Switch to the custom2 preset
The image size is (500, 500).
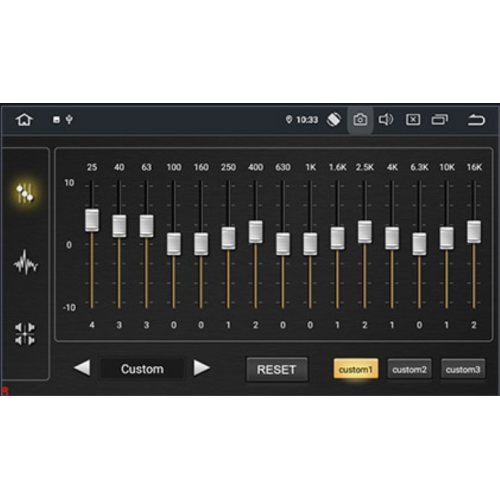point(409,369)
